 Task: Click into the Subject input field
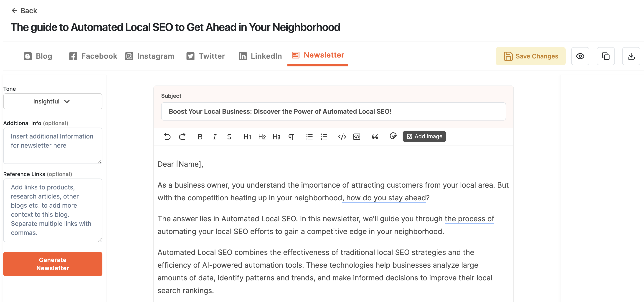coord(333,111)
